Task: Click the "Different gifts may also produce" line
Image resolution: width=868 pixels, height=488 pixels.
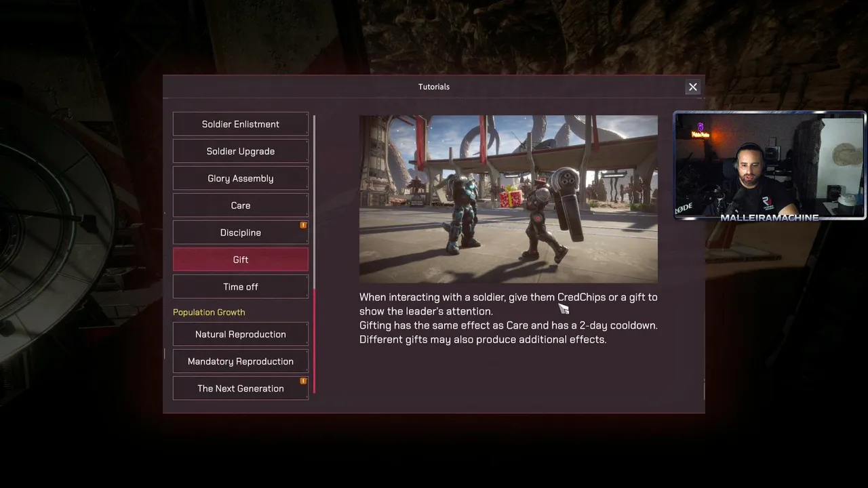Action: (483, 340)
